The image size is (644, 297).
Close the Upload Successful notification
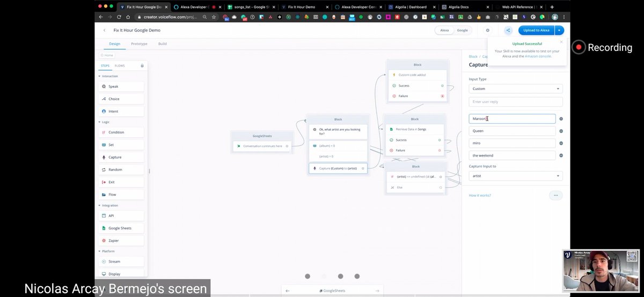[x=561, y=42]
